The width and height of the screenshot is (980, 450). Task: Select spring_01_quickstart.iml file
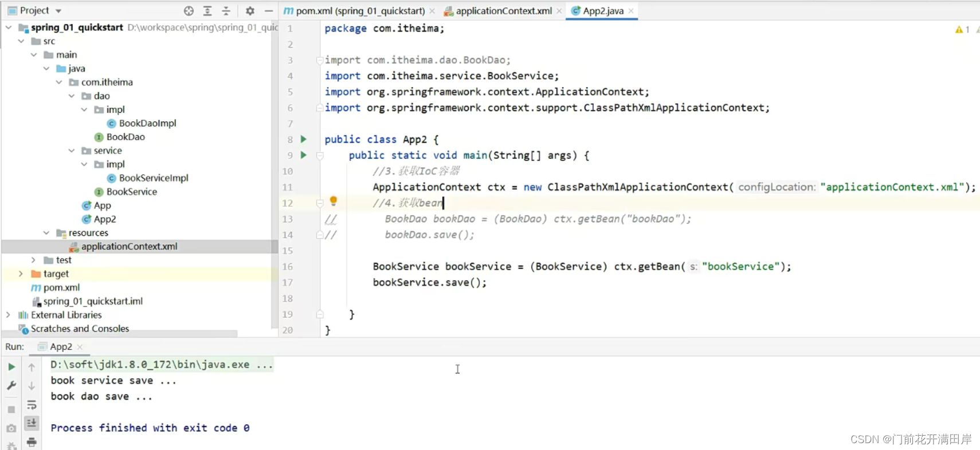click(93, 301)
